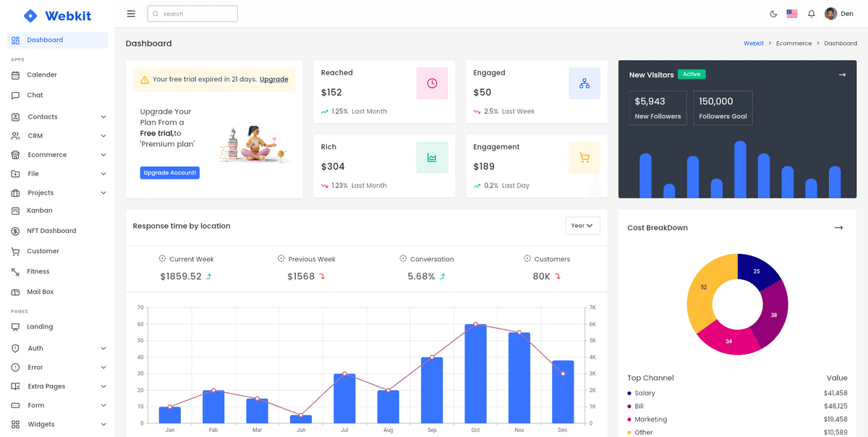Open Den's user avatar

(x=831, y=14)
